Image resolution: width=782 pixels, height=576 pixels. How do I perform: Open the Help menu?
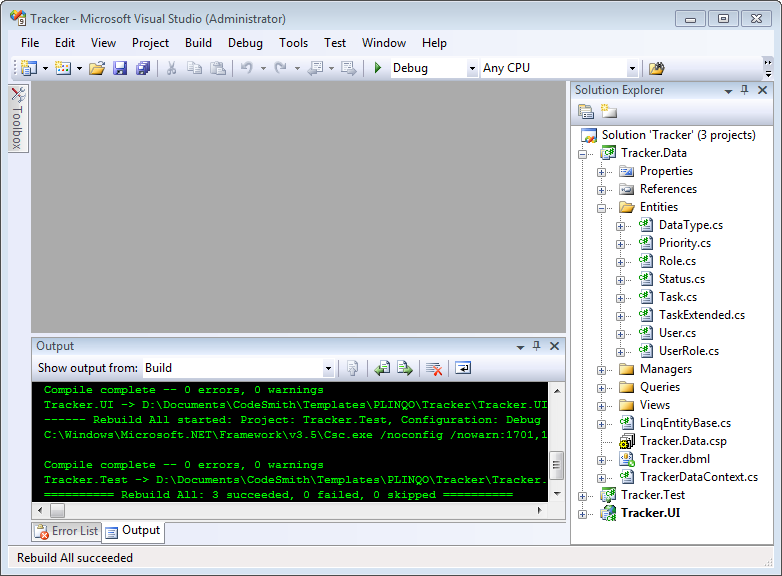tap(434, 43)
